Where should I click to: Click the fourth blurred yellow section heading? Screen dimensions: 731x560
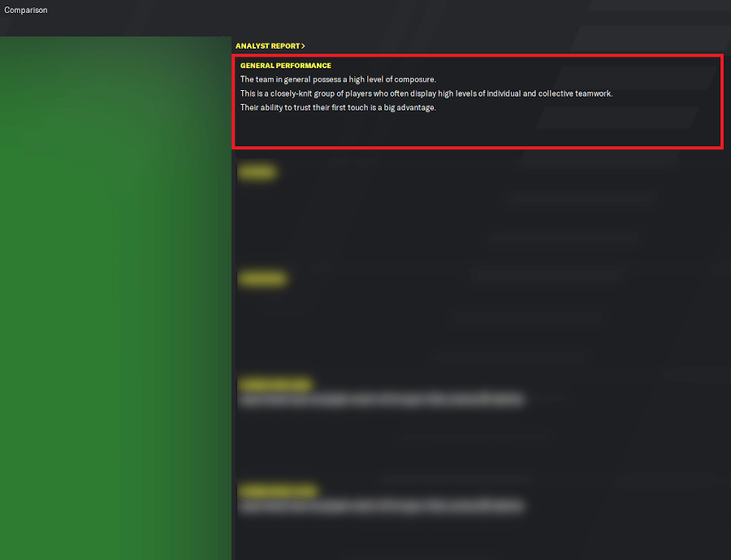(x=278, y=491)
